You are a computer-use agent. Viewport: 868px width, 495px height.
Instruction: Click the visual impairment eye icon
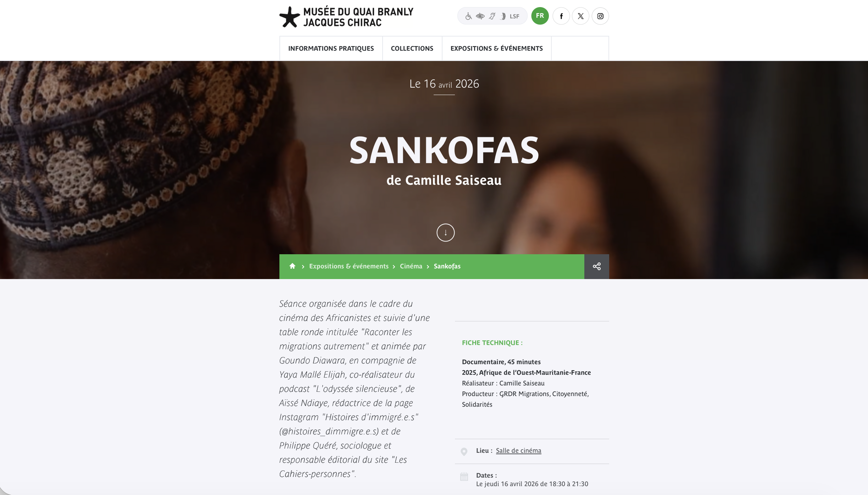pos(480,16)
